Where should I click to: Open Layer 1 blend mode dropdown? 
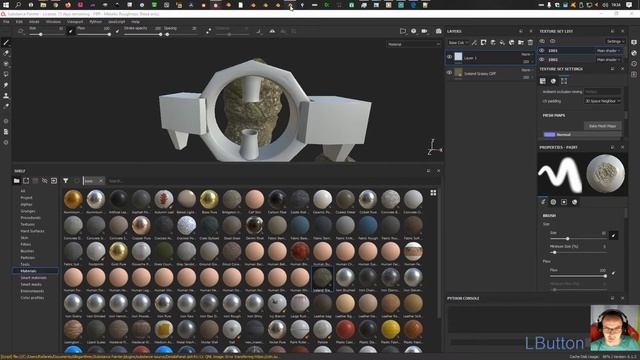coord(527,54)
